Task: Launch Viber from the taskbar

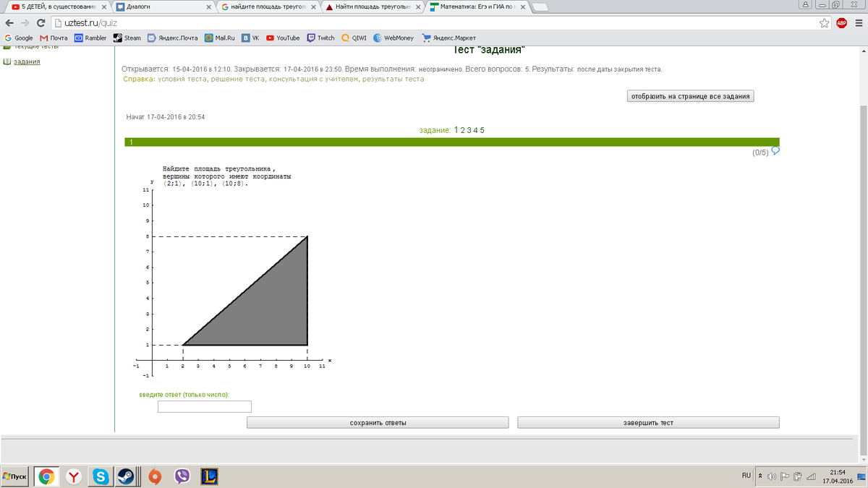Action: click(x=182, y=476)
